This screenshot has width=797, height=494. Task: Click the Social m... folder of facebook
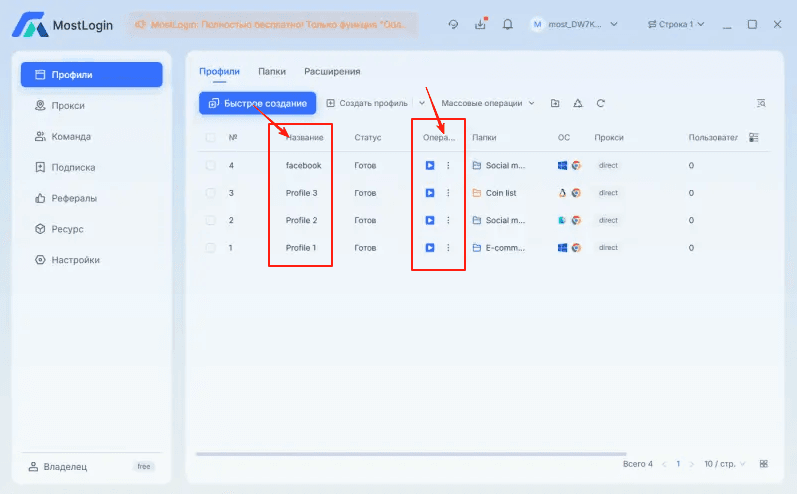[499, 165]
